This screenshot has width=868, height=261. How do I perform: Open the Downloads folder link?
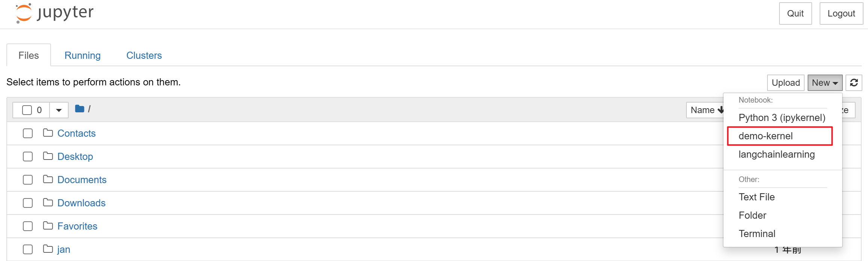pyautogui.click(x=81, y=203)
